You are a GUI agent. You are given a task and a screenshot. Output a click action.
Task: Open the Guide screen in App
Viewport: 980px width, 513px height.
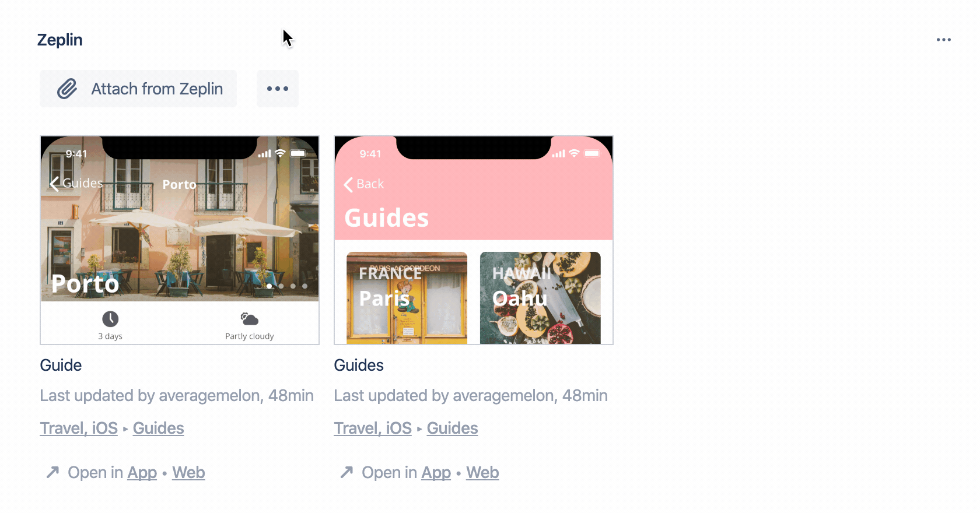coord(142,472)
